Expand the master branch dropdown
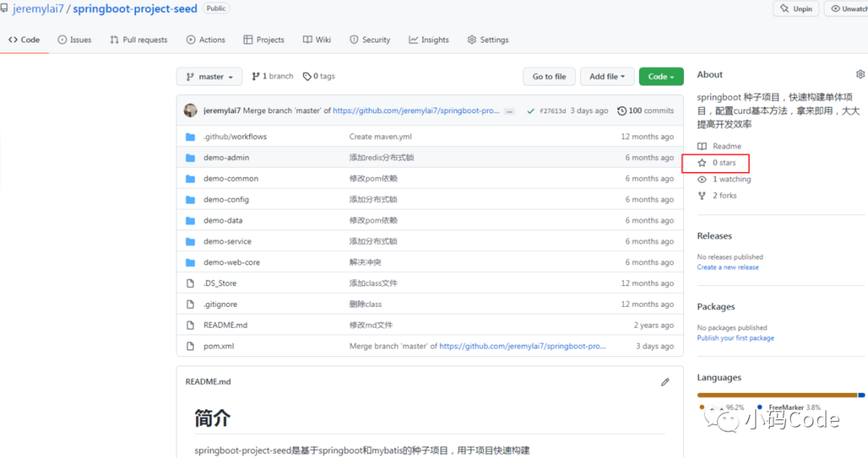The width and height of the screenshot is (868, 458). point(209,76)
